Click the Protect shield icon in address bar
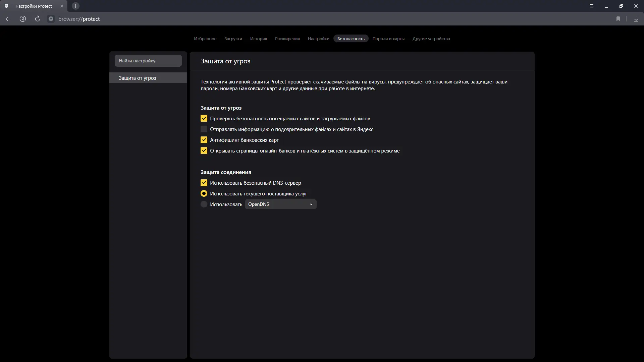 [x=51, y=19]
